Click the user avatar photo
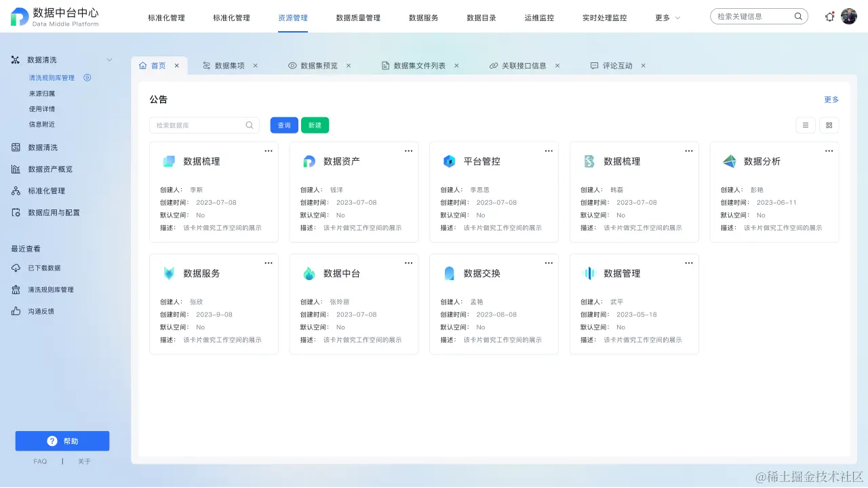 (849, 16)
